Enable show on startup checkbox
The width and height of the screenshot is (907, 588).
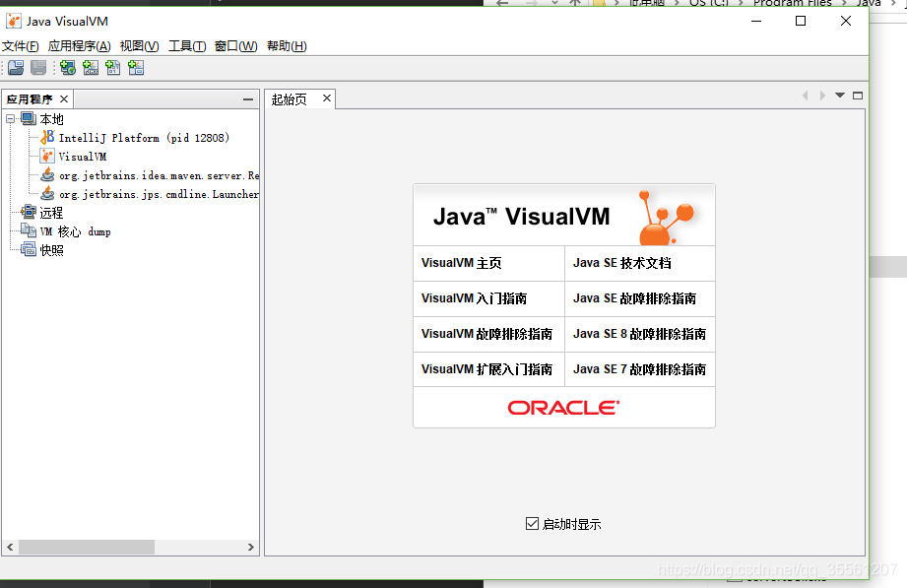pos(532,523)
